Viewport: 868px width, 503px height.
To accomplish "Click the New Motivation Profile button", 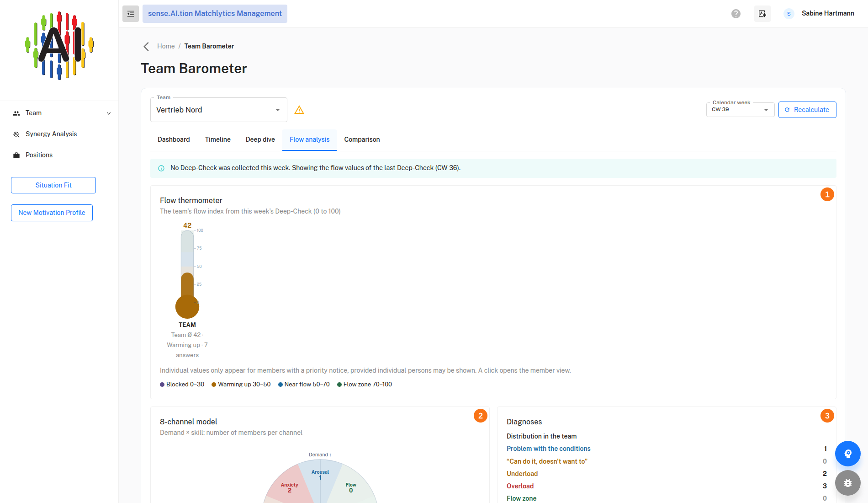I will coord(52,213).
